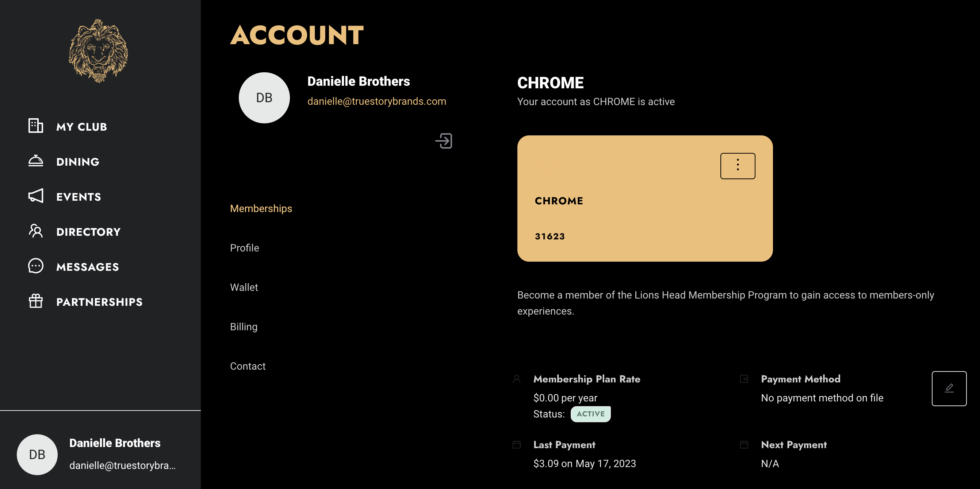Click the My Club building icon

pyautogui.click(x=36, y=126)
